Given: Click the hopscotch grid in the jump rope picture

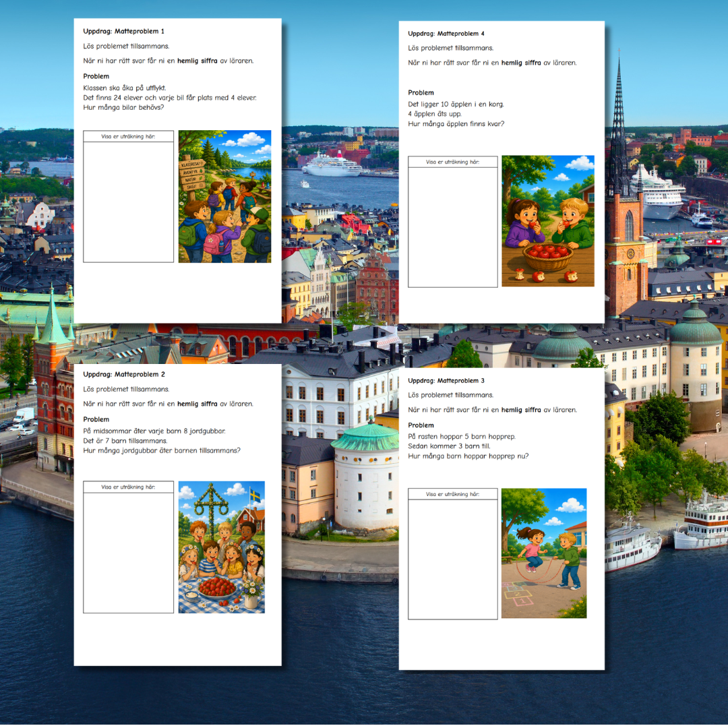Looking at the screenshot, I should (517, 595).
